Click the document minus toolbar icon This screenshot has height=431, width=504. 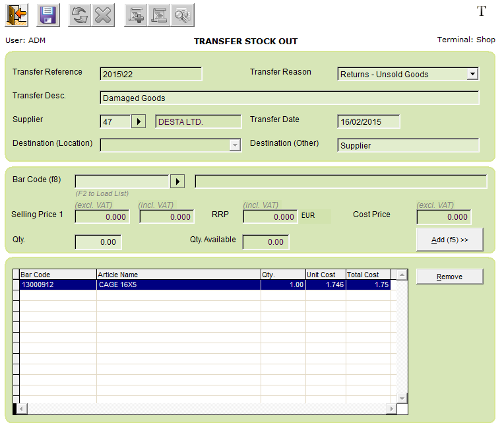click(159, 15)
